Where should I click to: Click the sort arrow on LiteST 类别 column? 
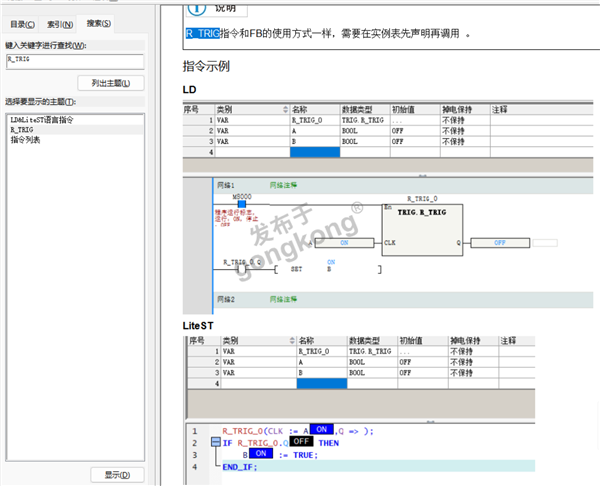click(x=291, y=341)
